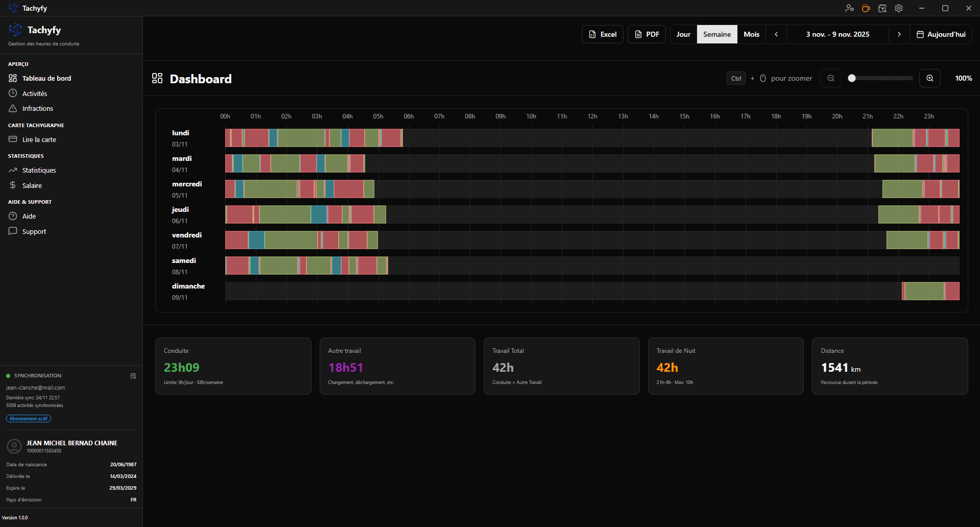Image resolution: width=980 pixels, height=527 pixels.
Task: Click the Aujourd'hui button
Action: 941,34
